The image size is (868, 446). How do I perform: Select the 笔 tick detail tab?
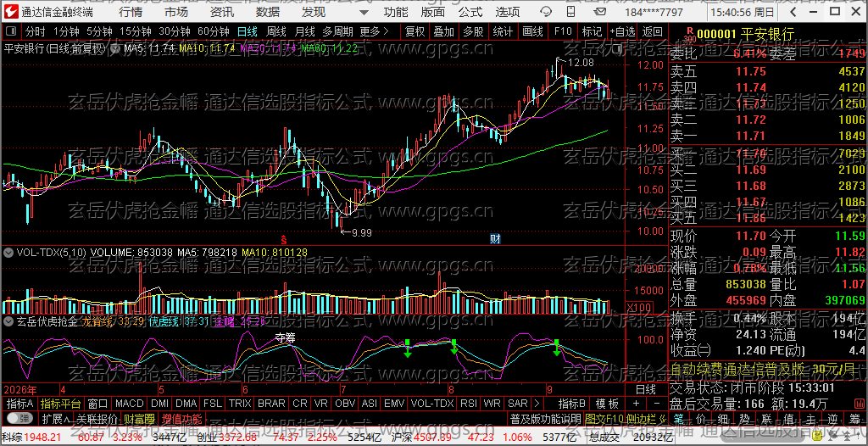pyautogui.click(x=679, y=418)
